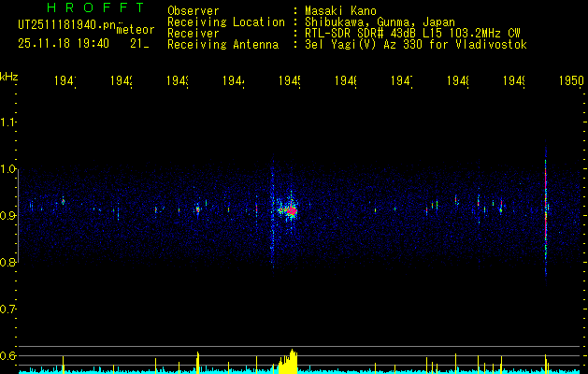Select the timestamp 25.11.18 19:40
The width and height of the screenshot is (588, 374).
(64, 44)
